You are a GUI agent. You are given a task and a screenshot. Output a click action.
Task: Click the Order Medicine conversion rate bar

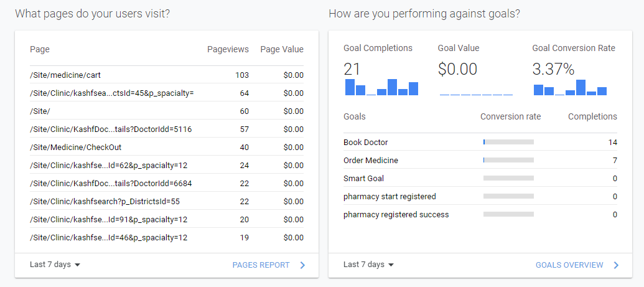(x=508, y=160)
